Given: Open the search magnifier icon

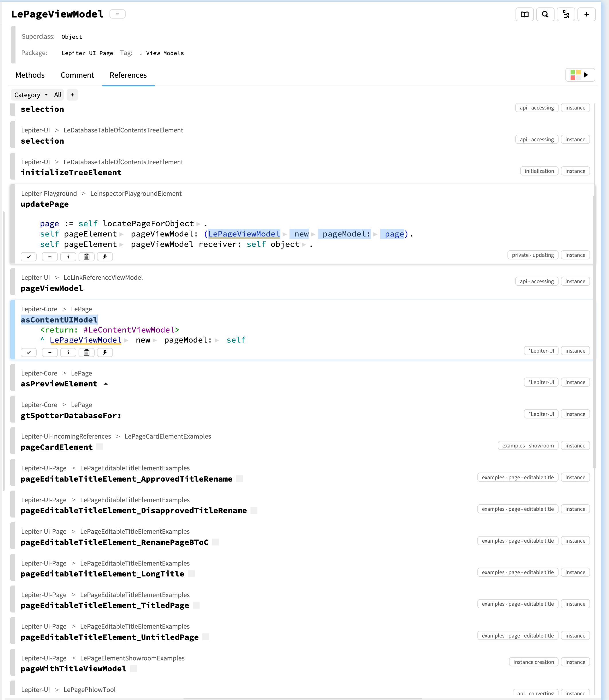Looking at the screenshot, I should click(545, 14).
